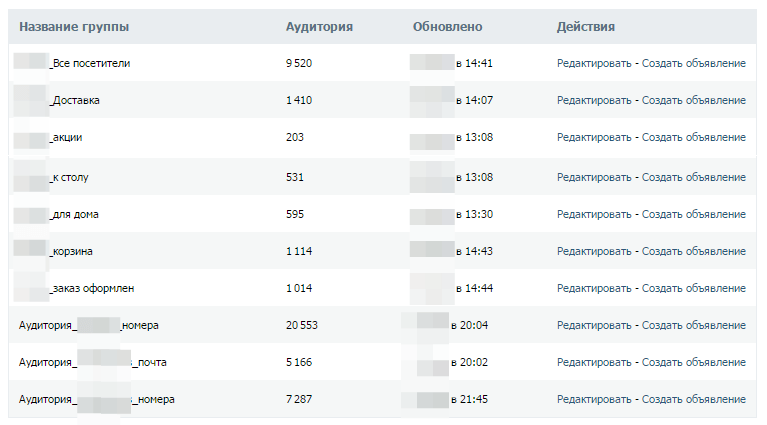Image resolution: width=767 pixels, height=425 pixels.
Task: Create an ad for the Доставка group
Action: (694, 100)
